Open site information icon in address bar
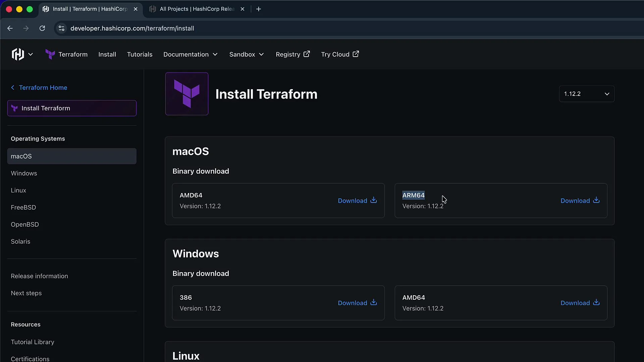 (x=61, y=28)
